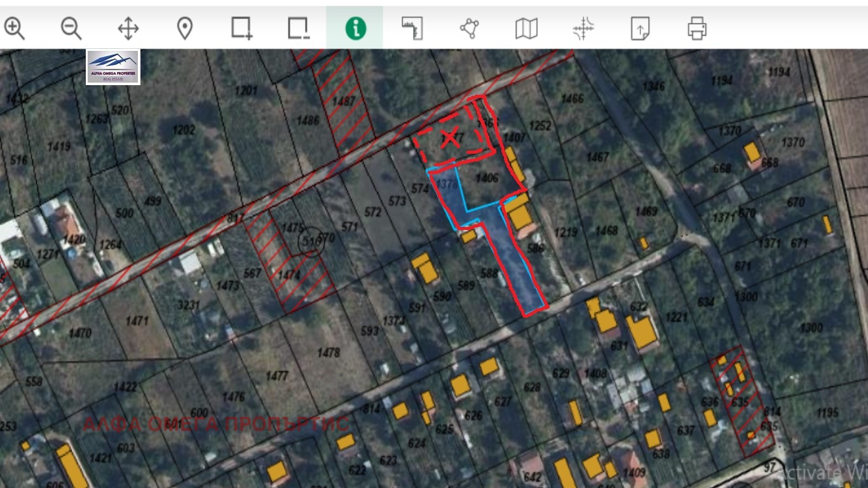Select the add-to-selection rectangle tool
The image size is (868, 488).
pyautogui.click(x=241, y=29)
